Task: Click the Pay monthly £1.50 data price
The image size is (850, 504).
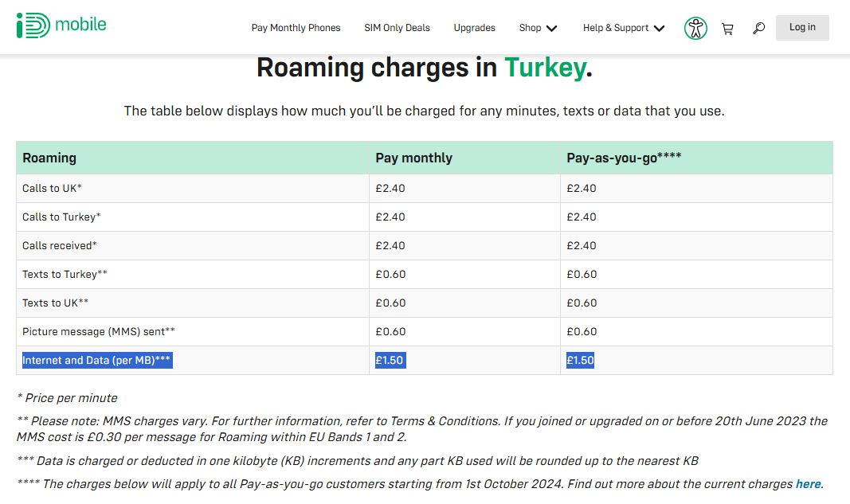Action: (x=390, y=361)
